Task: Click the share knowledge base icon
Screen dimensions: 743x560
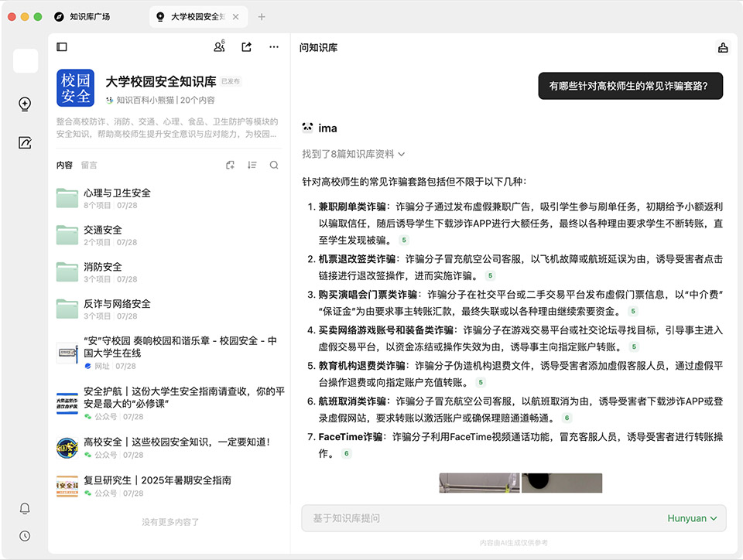Action: point(246,47)
